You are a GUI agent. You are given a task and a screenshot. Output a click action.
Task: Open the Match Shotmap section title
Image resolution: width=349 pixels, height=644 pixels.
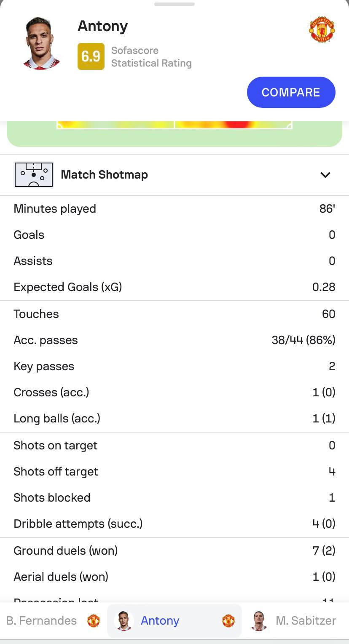(x=104, y=174)
